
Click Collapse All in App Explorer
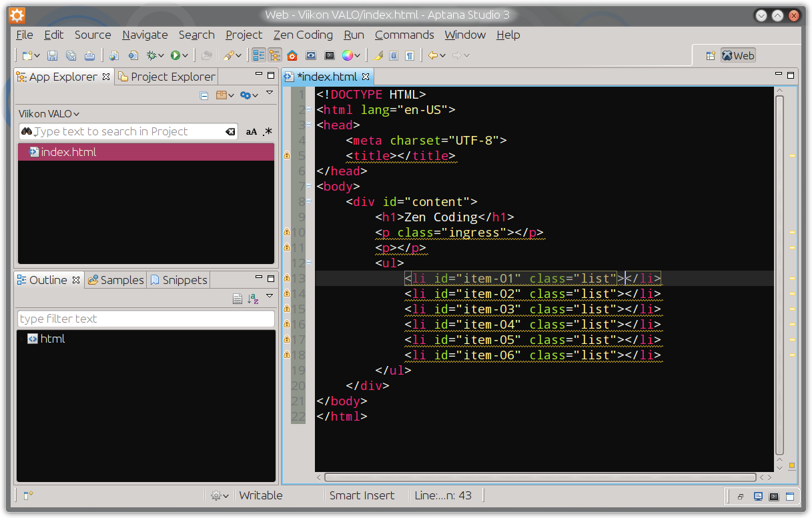click(204, 96)
